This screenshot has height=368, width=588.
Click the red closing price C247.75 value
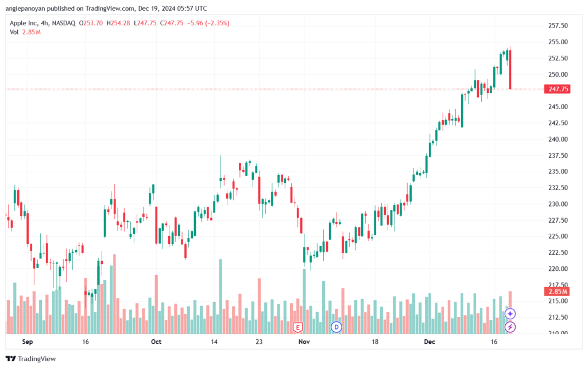(171, 23)
